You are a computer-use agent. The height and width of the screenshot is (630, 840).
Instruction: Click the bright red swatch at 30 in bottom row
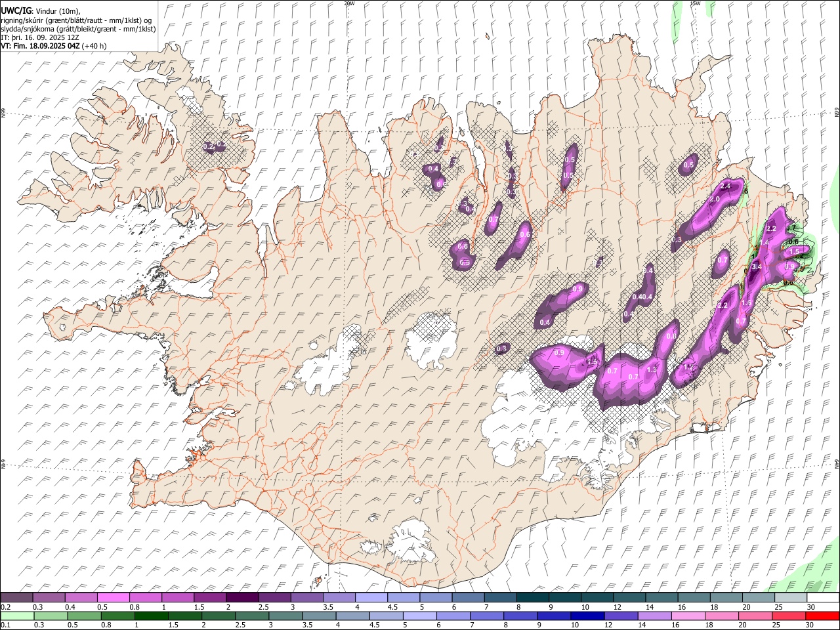coord(822,616)
